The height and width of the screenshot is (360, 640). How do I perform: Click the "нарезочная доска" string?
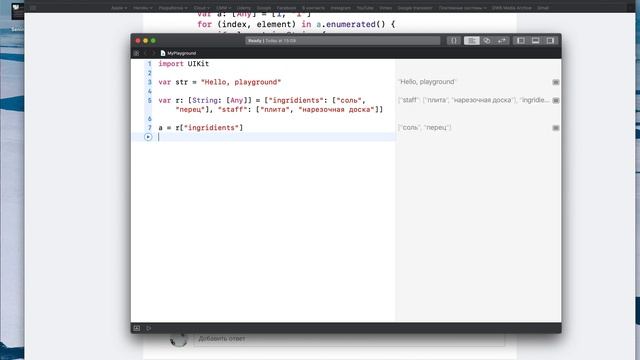click(x=336, y=109)
